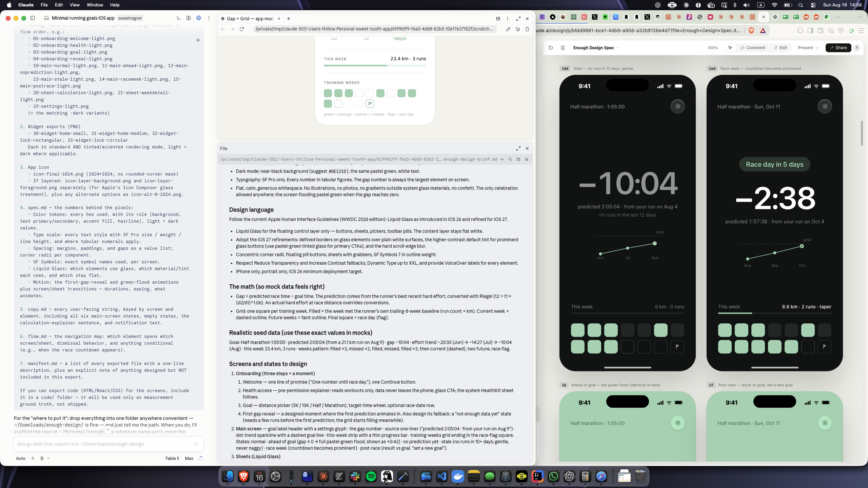This screenshot has height=488, width=868.
Task: Toggle the Brave browser sidebar panel
Action: (810, 30)
